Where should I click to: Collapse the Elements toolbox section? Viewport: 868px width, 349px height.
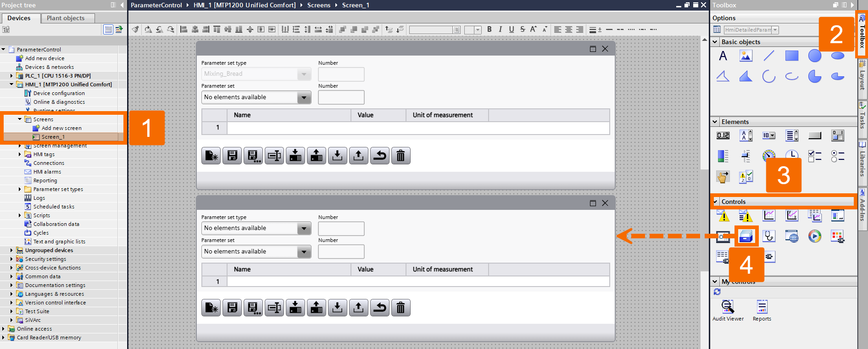point(715,122)
